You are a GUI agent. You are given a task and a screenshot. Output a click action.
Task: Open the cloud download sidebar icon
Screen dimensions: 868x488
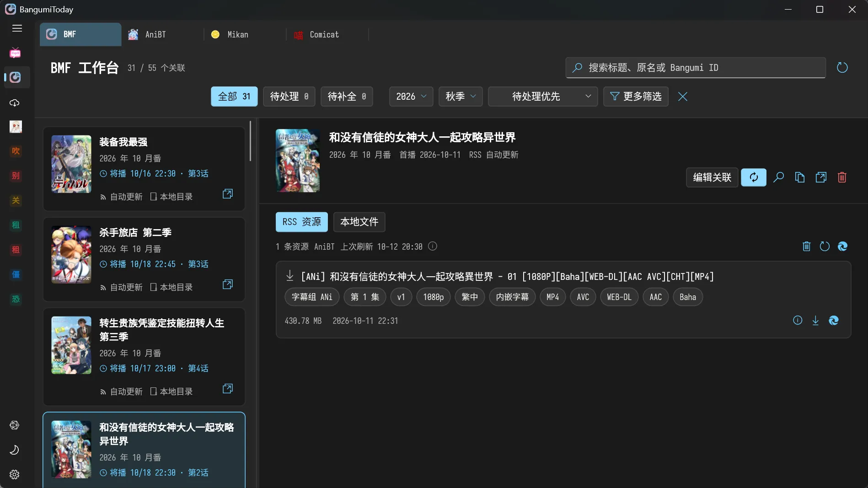tap(15, 102)
